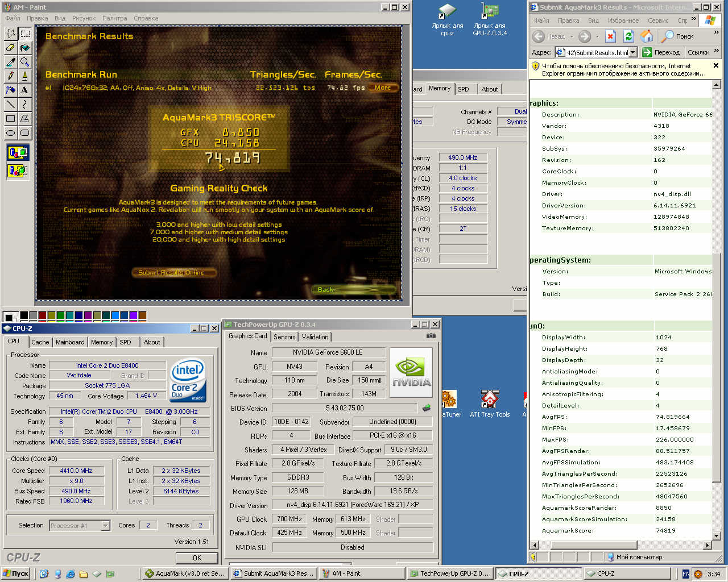This screenshot has height=582, width=728.
Task: Click the Home icon in Internet Explorer
Action: tap(647, 36)
